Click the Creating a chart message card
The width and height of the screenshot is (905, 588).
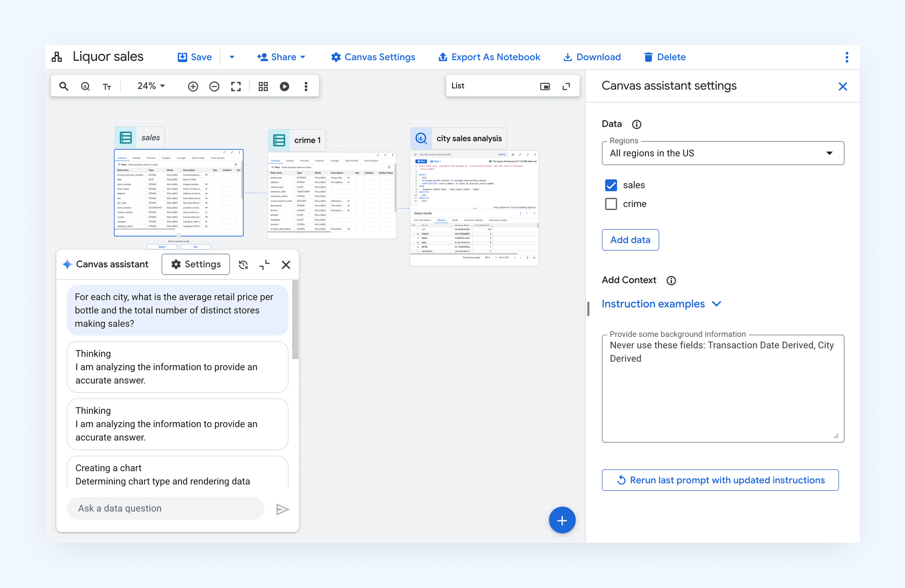click(x=178, y=473)
